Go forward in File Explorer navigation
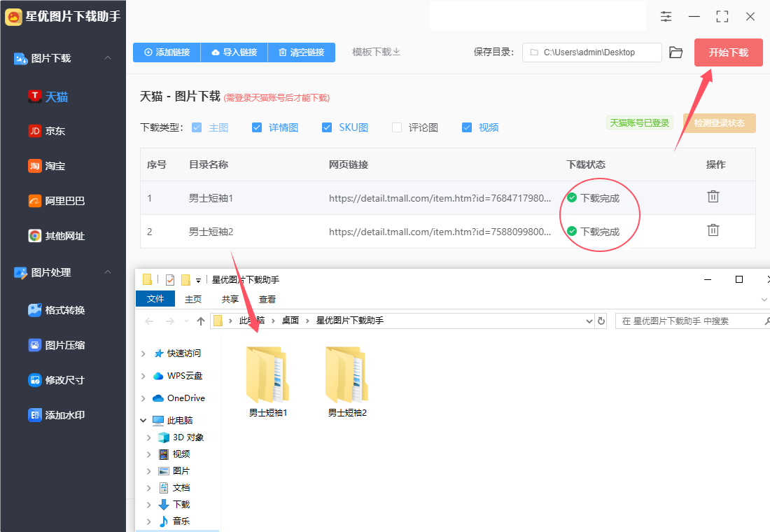Viewport: 770px width, 532px height. (x=170, y=321)
